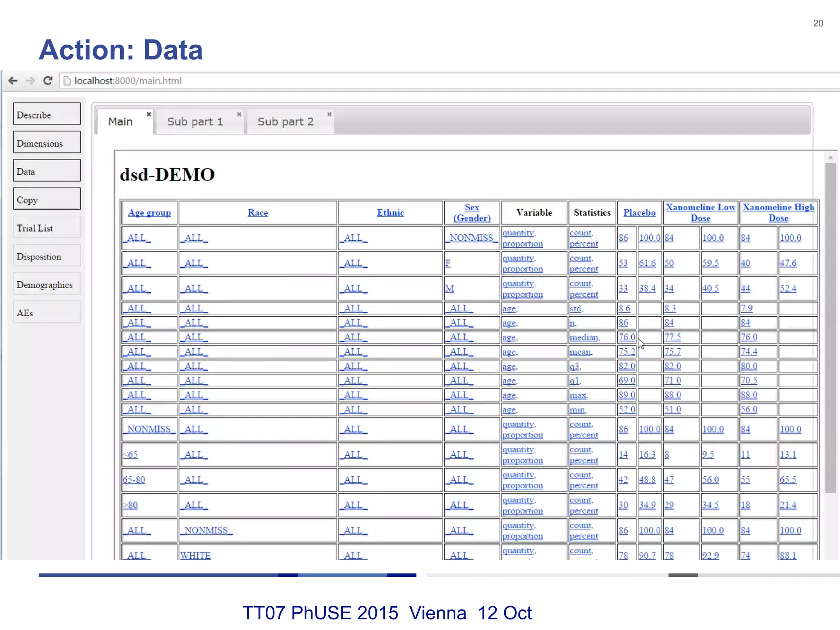This screenshot has width=840, height=630.
Task: Click the _NONMISS_ link in Sex column
Action: 471,238
